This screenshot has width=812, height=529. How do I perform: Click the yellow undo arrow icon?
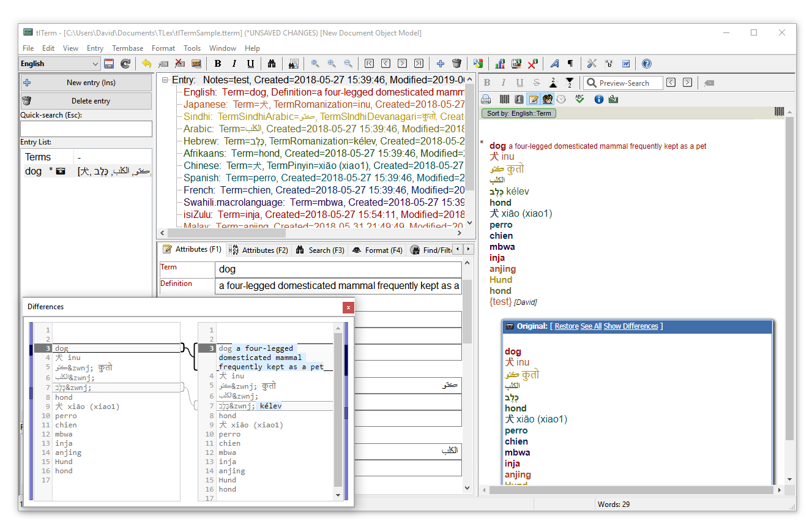[x=146, y=64]
